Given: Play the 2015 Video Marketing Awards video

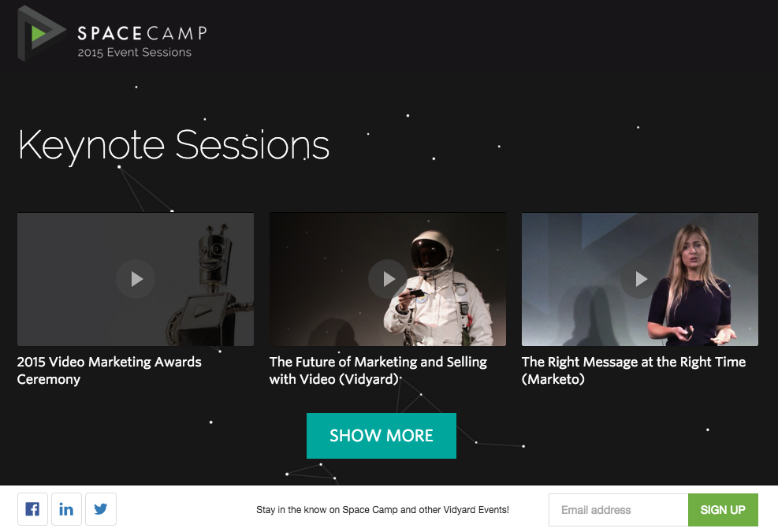Looking at the screenshot, I should pyautogui.click(x=135, y=278).
